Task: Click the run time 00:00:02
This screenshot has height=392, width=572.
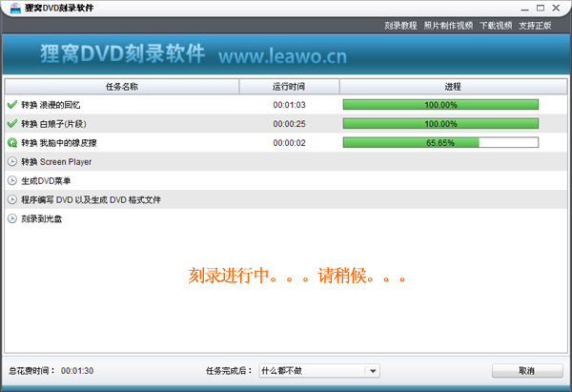Action: tap(289, 143)
